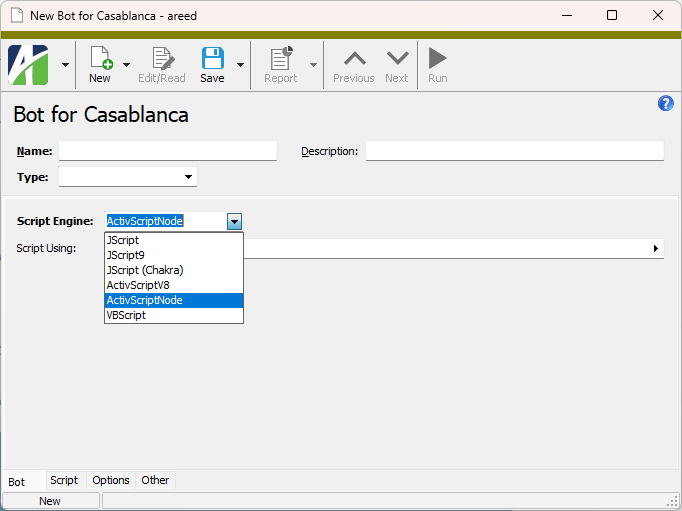Go to Next record
Viewport: 682px width, 511px height.
397,65
